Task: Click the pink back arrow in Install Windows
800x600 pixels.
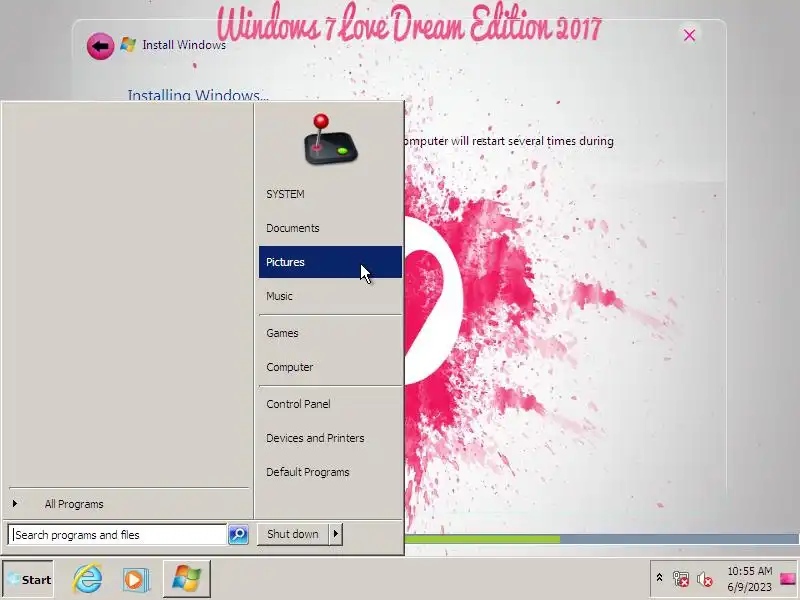Action: [101, 46]
